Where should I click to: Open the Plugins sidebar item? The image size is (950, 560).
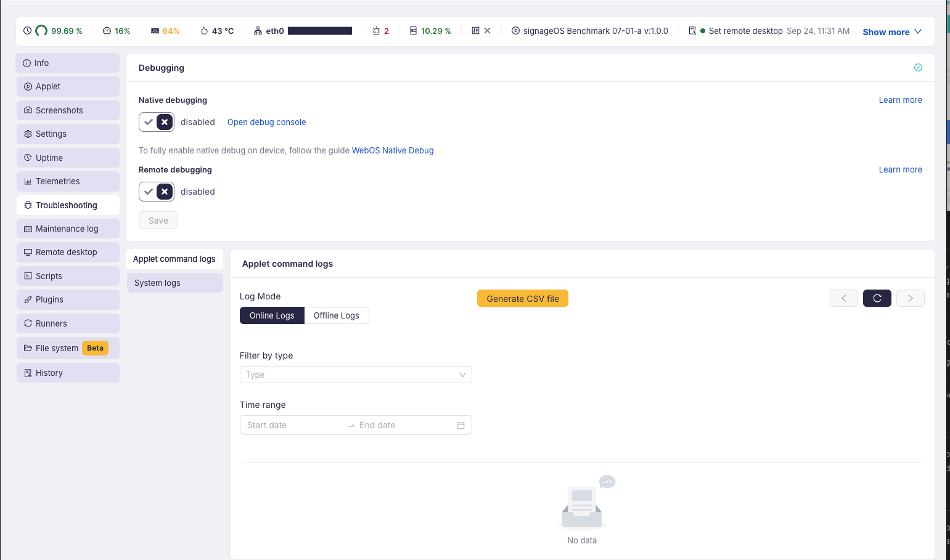pyautogui.click(x=68, y=299)
